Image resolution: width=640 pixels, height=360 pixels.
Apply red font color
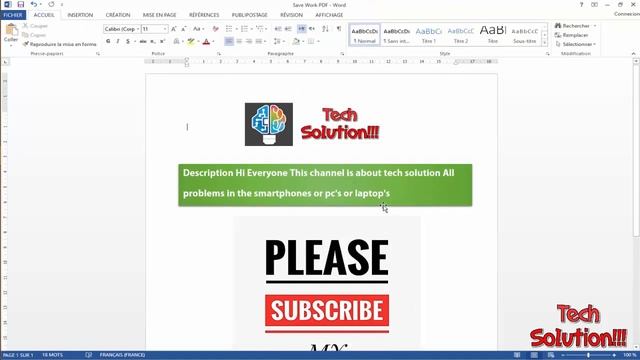point(207,41)
